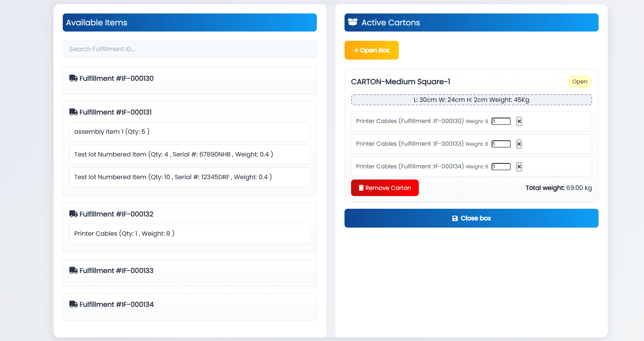Edit quantity field for IF-000133 Printer Cables
644x341 pixels.
(x=501, y=144)
